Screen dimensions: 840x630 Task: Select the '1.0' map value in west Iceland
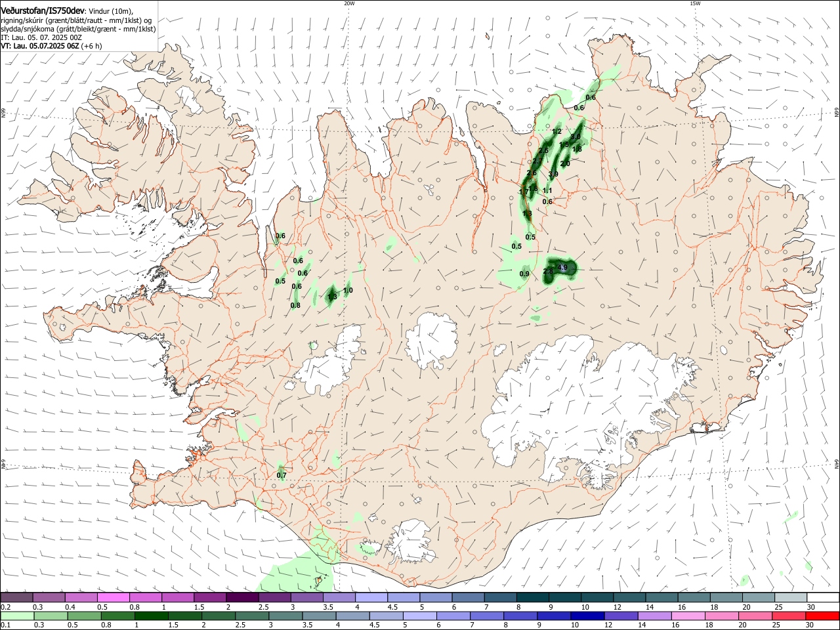[348, 291]
